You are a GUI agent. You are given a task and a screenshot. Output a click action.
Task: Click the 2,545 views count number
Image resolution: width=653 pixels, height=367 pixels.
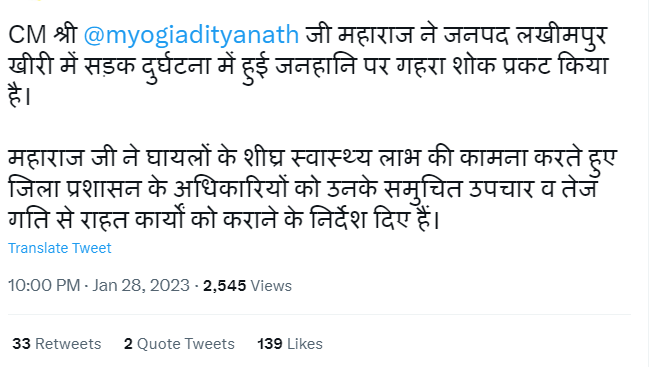click(224, 286)
